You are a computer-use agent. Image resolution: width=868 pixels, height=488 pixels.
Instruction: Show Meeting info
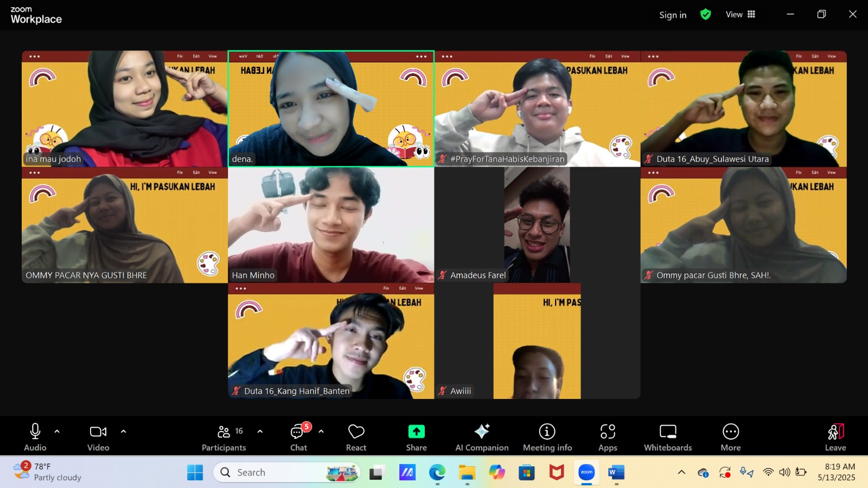[x=547, y=436]
